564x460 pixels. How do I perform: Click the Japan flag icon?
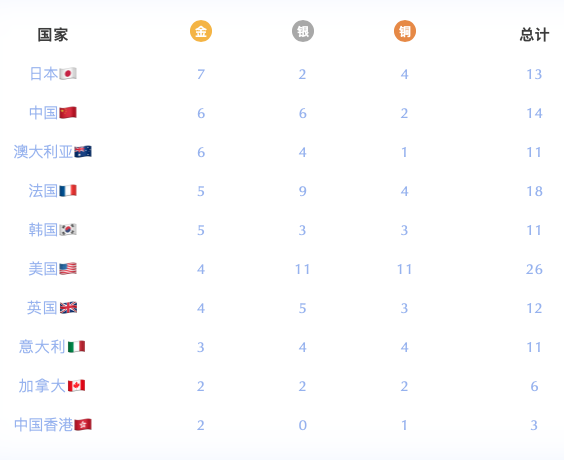[x=68, y=74]
